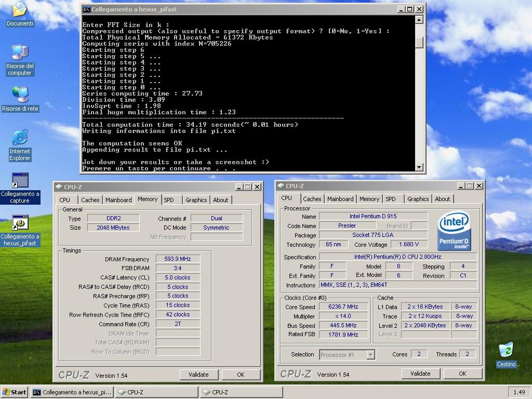532x399 pixels.
Task: Click Validate in the Memory CPU-Z window
Action: (199, 375)
